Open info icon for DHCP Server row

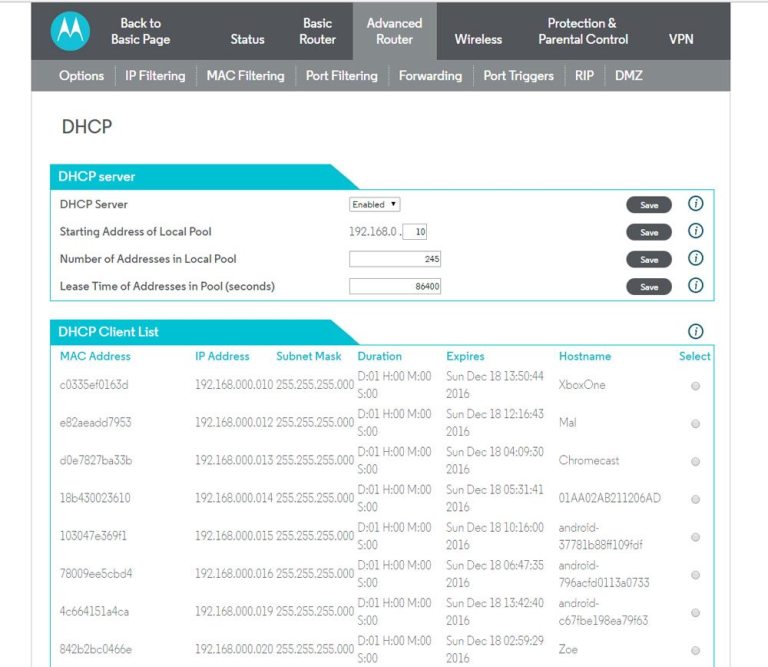coord(696,204)
